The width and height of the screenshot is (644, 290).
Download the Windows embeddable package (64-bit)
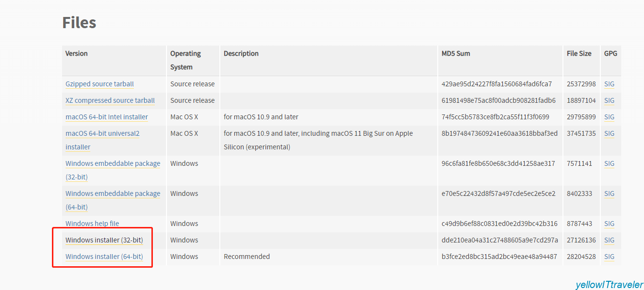pos(113,193)
